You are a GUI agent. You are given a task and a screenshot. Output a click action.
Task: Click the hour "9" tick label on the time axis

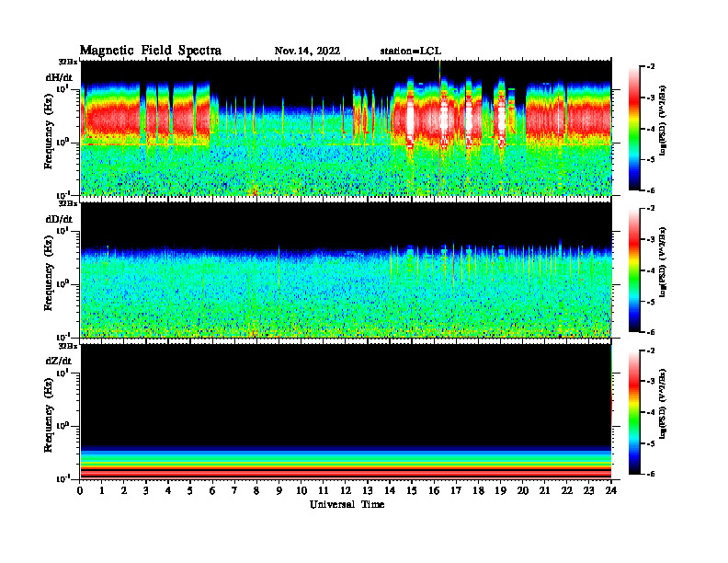(279, 490)
